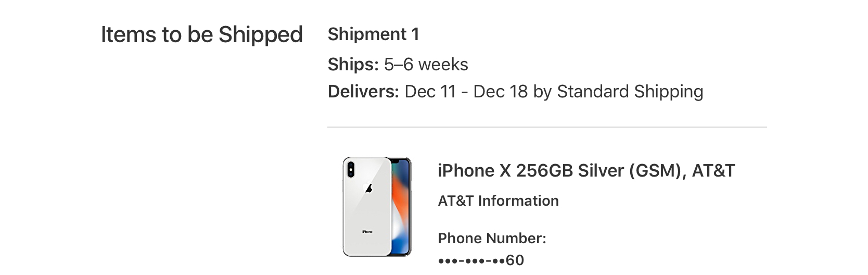This screenshot has width=868, height=275.
Task: Open the "iPhone X 256GB Silver" product title
Action: [531, 171]
